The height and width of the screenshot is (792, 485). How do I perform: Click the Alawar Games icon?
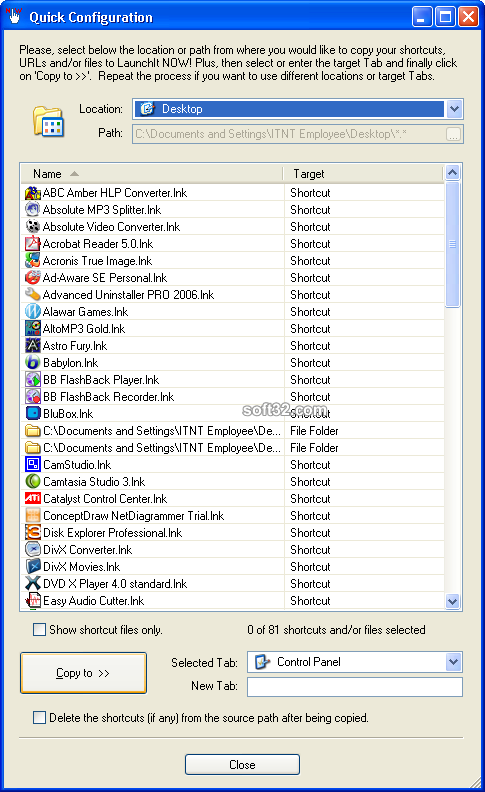click(33, 312)
